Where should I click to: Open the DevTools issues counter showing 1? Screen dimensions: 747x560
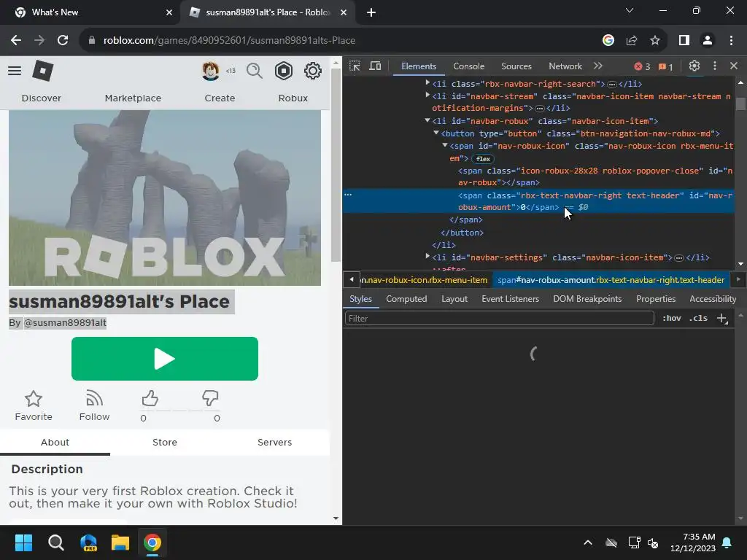pyautogui.click(x=665, y=66)
